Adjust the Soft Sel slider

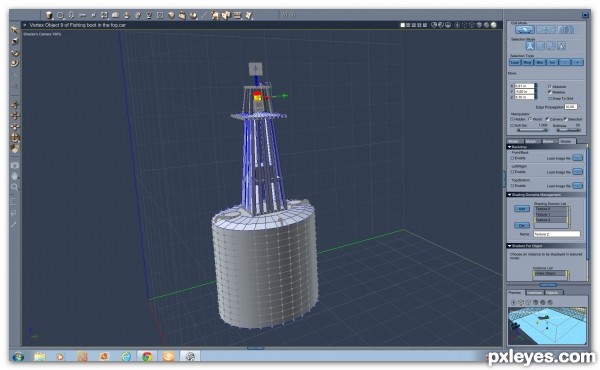[x=532, y=130]
